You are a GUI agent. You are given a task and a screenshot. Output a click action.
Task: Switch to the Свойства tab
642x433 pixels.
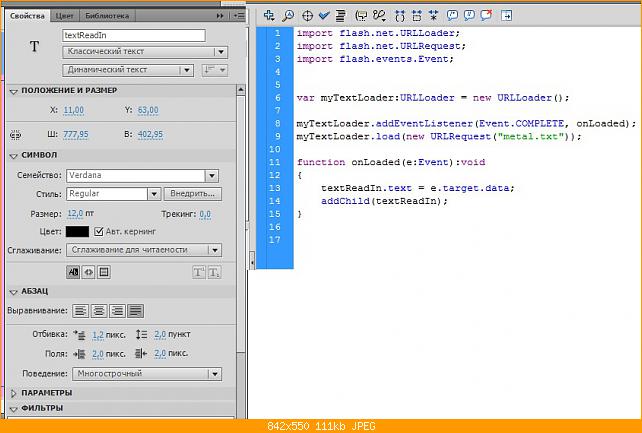pyautogui.click(x=27, y=16)
